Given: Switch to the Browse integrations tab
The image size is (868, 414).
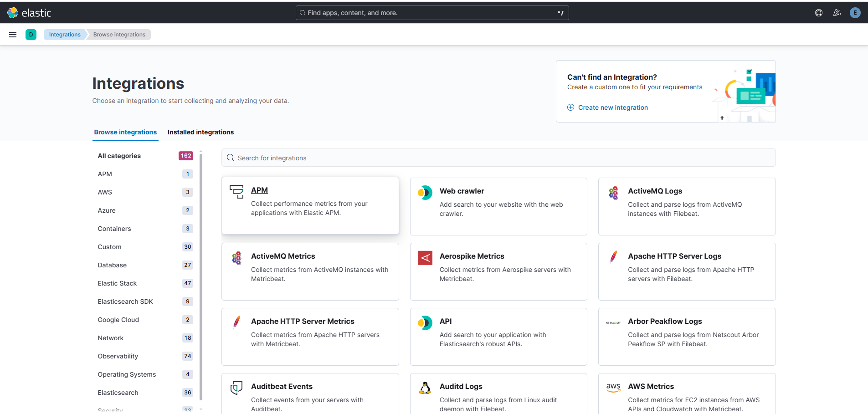Looking at the screenshot, I should coord(125,132).
